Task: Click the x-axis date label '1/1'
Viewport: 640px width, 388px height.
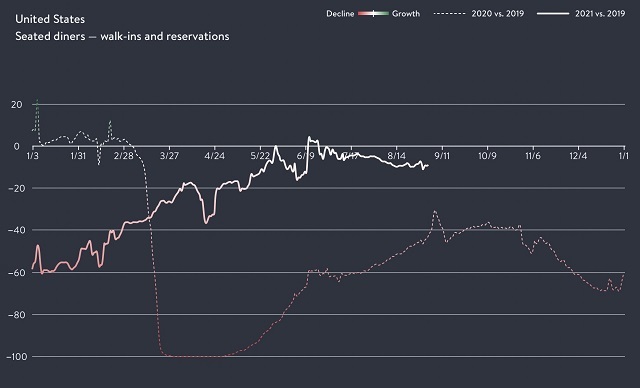Action: [624, 156]
